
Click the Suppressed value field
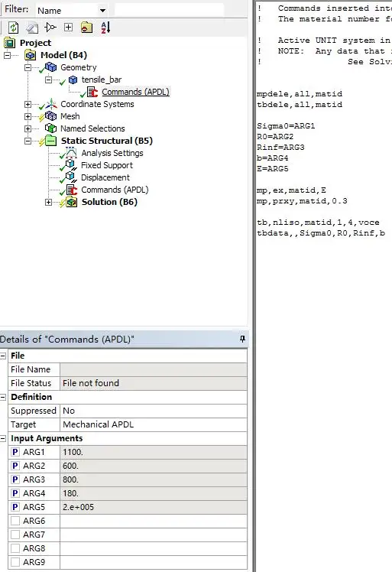154,411
